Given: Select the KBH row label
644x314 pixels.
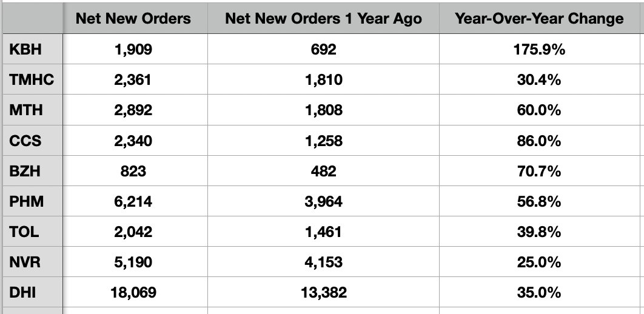Looking at the screenshot, I should click(26, 50).
